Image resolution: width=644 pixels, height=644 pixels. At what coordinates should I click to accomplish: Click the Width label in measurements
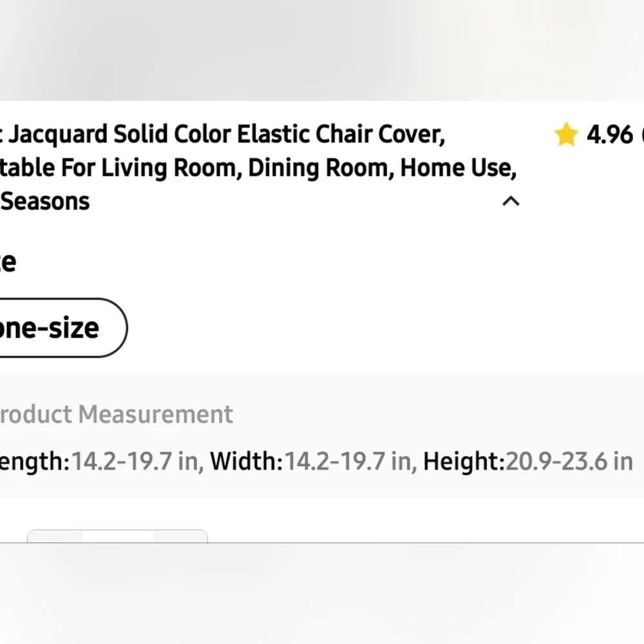(246, 462)
